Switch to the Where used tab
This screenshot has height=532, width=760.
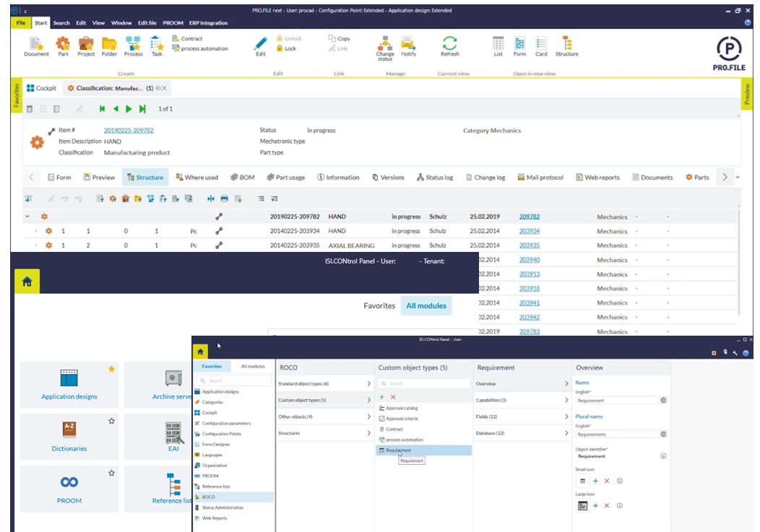click(197, 178)
